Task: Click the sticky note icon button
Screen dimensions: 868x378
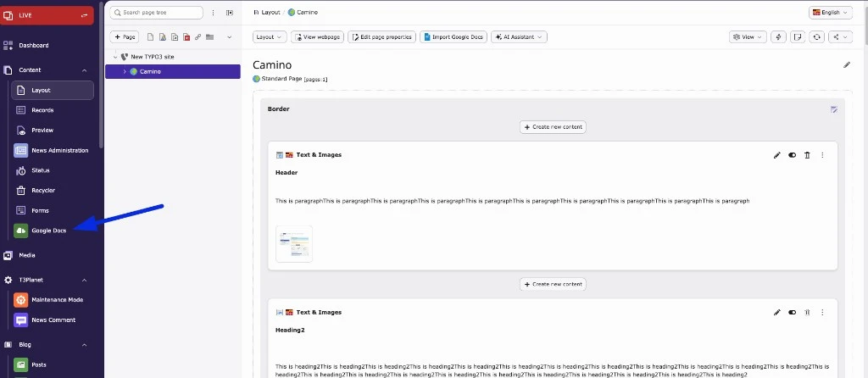Action: point(798,37)
